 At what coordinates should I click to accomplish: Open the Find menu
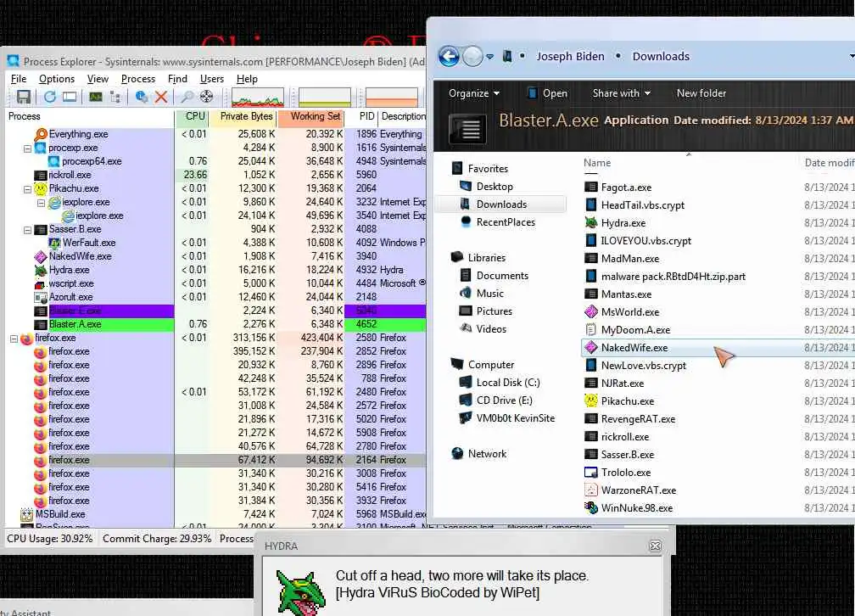point(177,79)
